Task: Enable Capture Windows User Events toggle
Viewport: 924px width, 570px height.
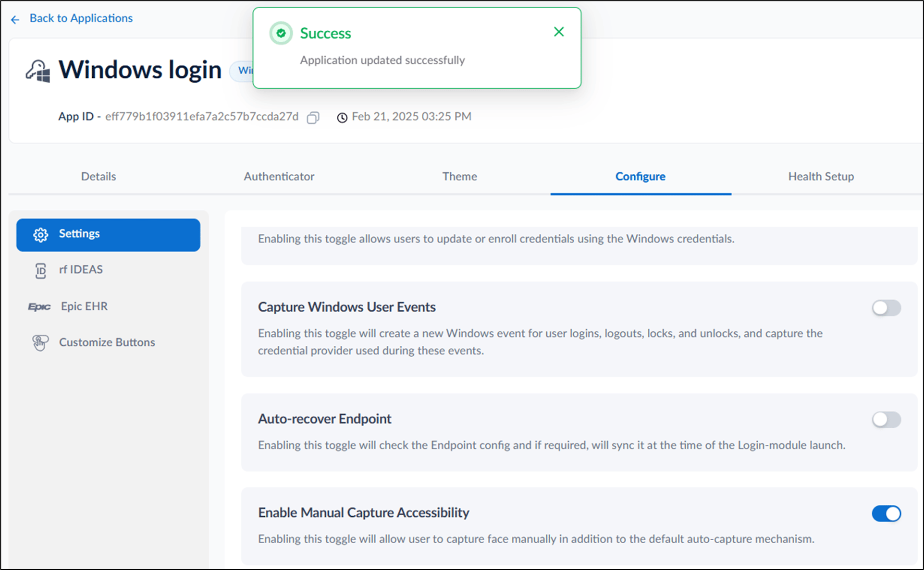Action: coord(887,308)
